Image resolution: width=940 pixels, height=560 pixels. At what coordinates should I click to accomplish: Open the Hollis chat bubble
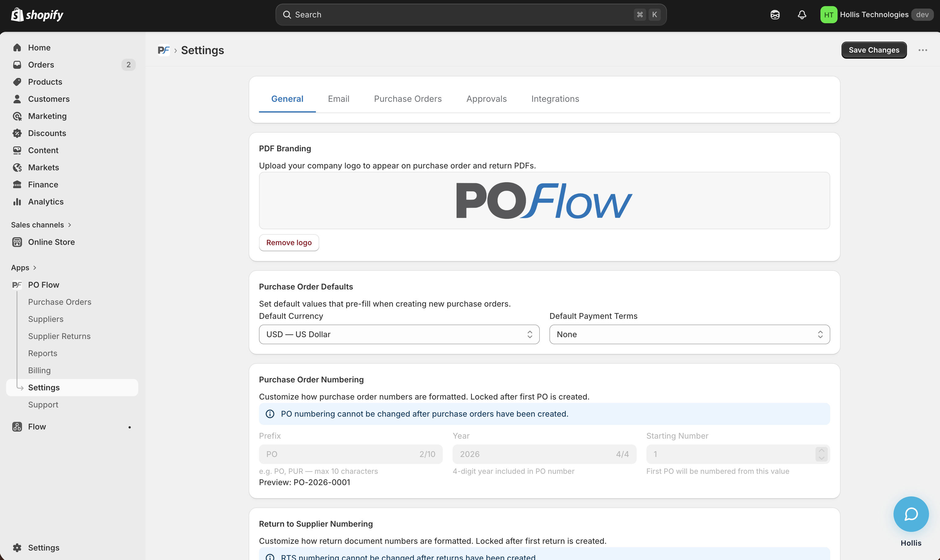[911, 514]
